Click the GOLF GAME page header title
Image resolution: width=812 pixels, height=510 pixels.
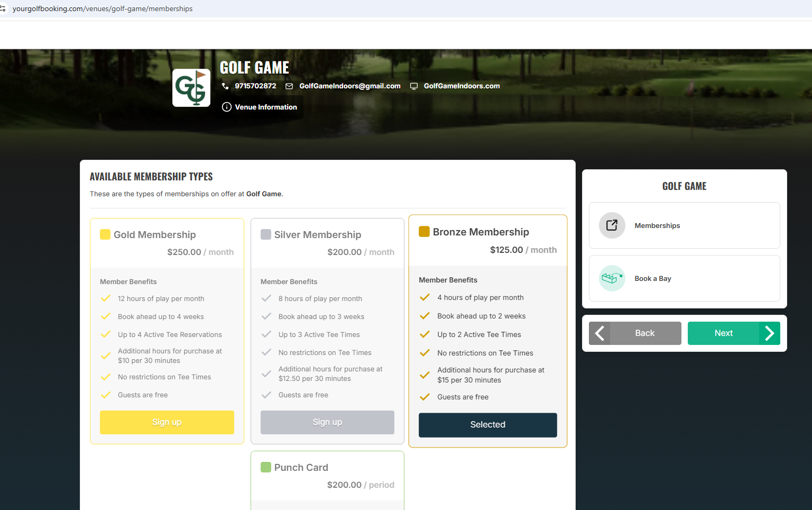[254, 68]
